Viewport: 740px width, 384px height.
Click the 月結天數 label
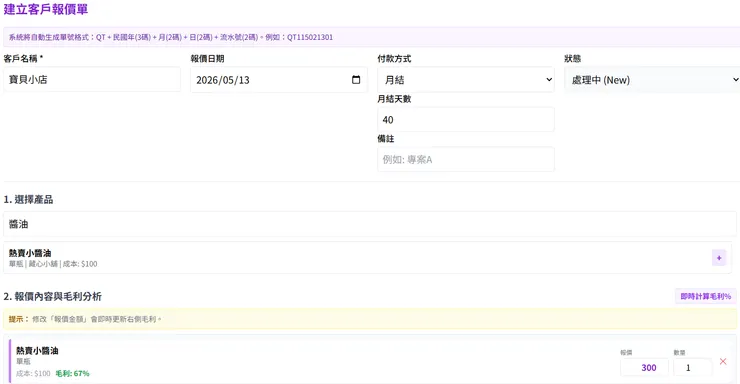394,99
